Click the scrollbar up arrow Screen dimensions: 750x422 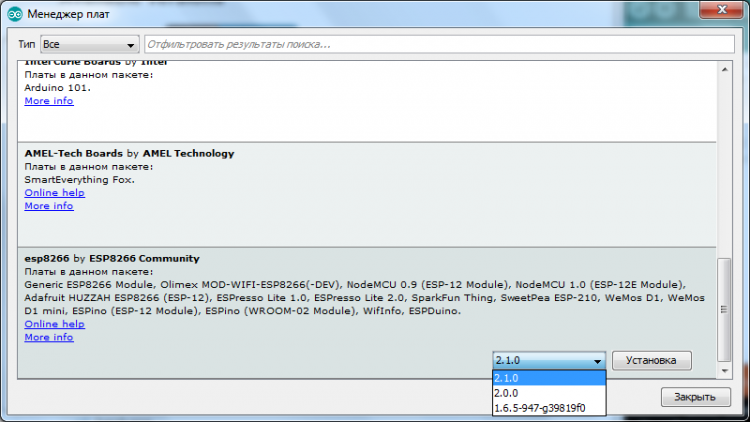(725, 70)
